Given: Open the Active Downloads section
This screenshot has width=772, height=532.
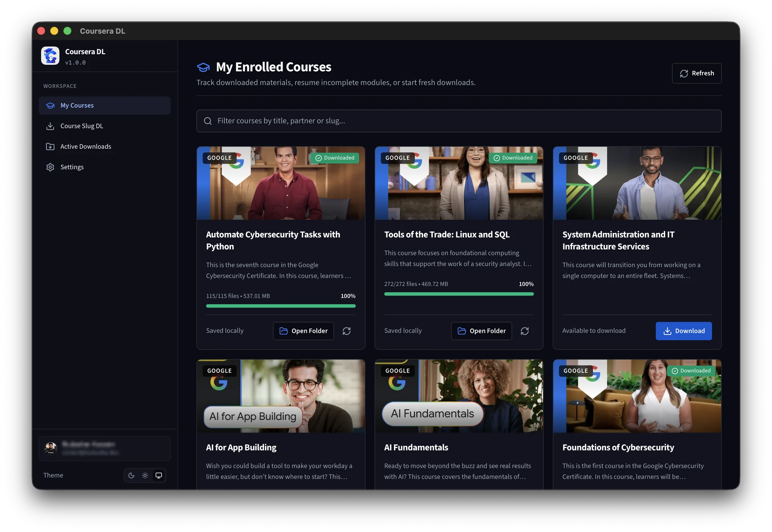Looking at the screenshot, I should pos(105,146).
